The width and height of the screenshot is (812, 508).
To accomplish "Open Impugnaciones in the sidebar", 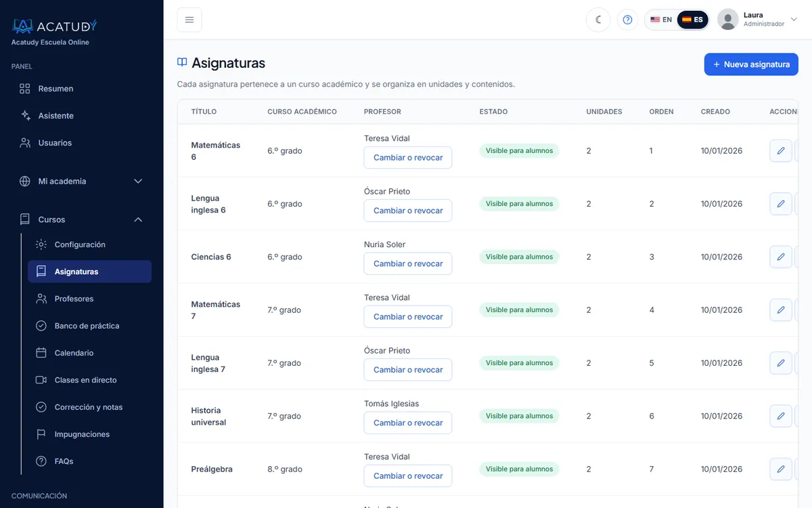I will tap(89, 434).
